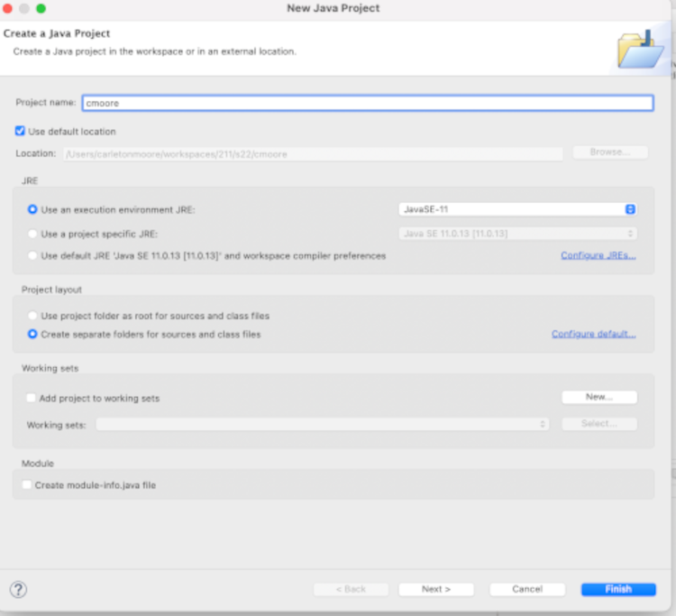Check Create module-info.java file checkbox

pos(27,484)
